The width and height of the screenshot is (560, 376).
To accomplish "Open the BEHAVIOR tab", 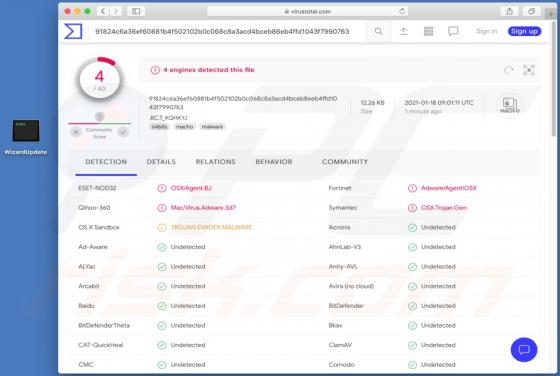I will point(274,162).
